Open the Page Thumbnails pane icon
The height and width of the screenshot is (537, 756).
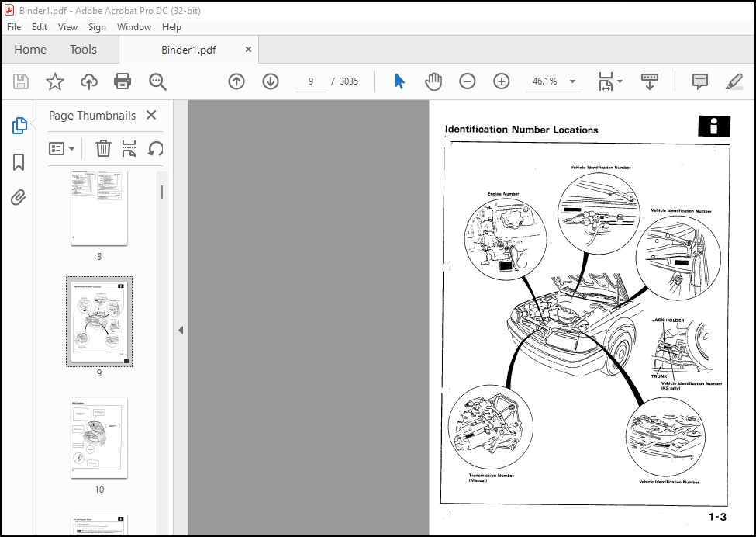tap(19, 126)
